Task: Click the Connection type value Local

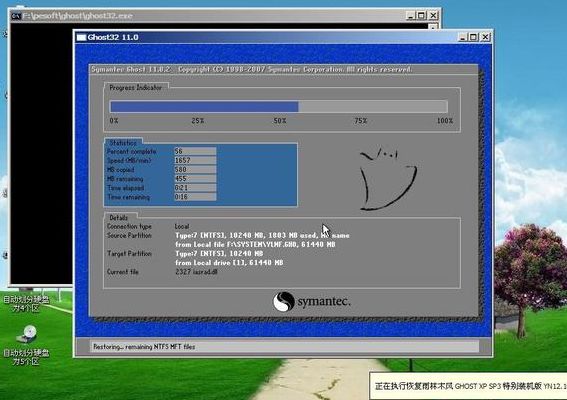Action: pyautogui.click(x=182, y=226)
